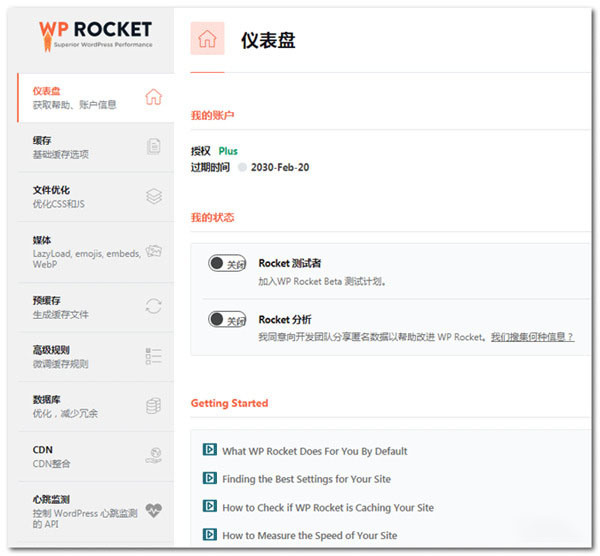Click the 过期时间 label

[x=210, y=167]
